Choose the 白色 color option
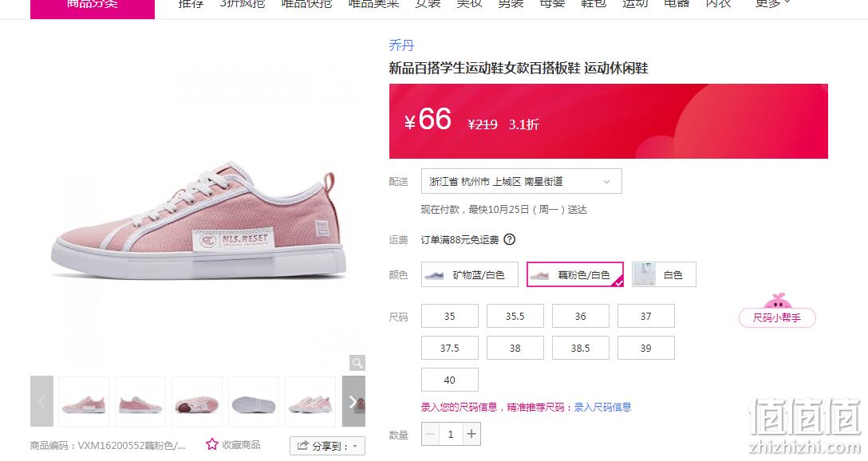This screenshot has width=868, height=461. point(664,274)
